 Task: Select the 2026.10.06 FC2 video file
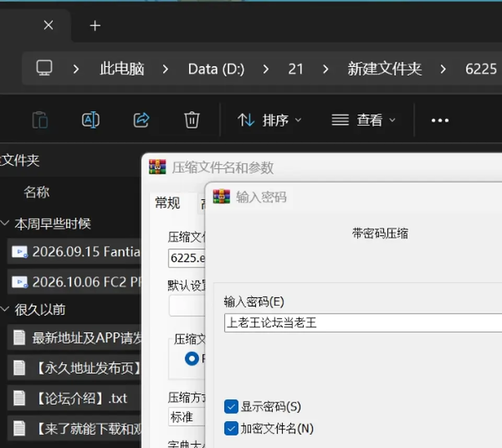click(74, 282)
